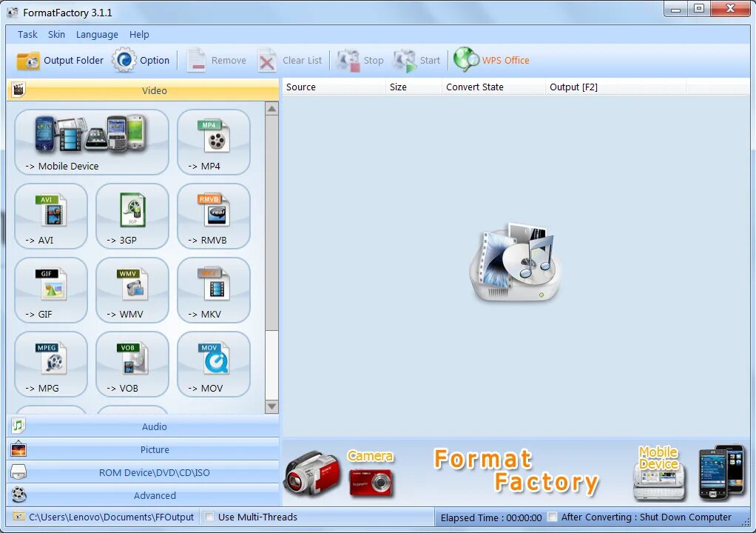
Task: Click the output folder icon in status bar
Action: (18, 517)
